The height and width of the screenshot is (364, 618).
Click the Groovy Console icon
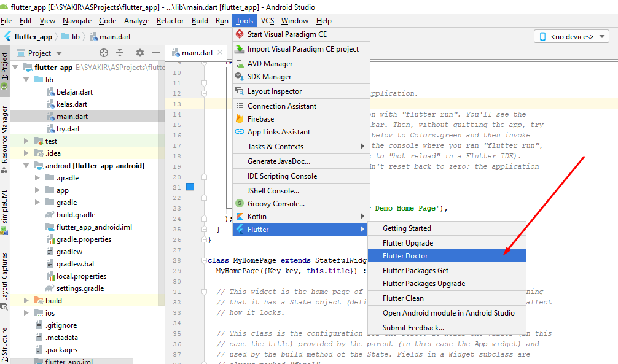239,204
